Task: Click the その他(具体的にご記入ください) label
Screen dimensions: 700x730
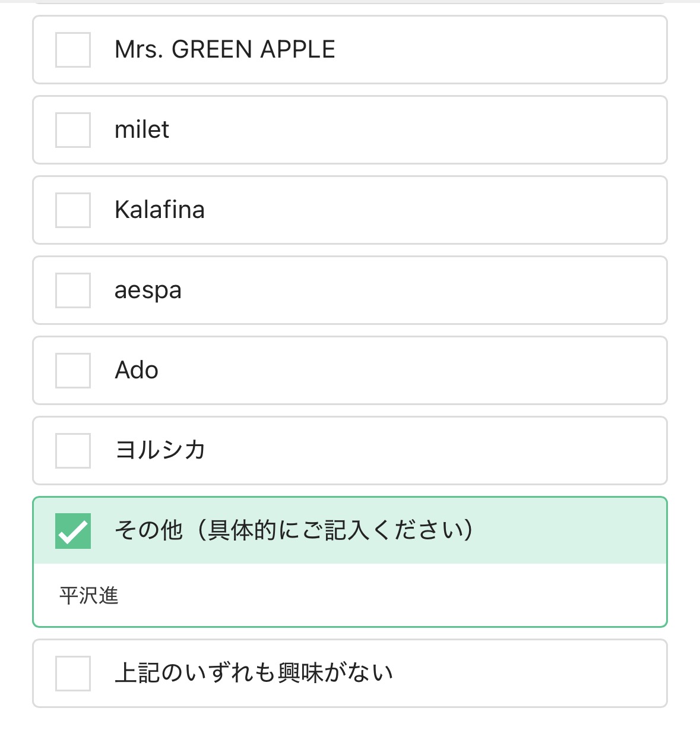Action: point(294,530)
